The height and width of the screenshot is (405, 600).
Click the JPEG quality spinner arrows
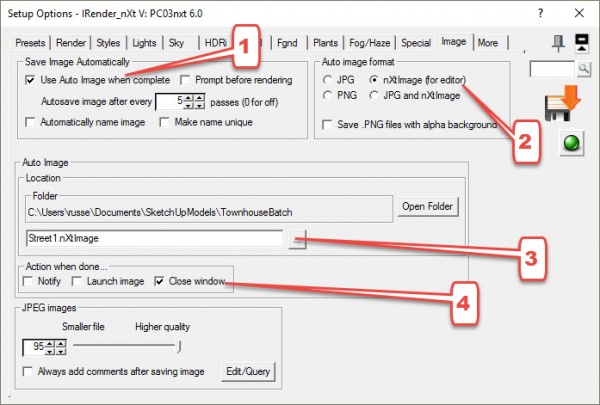[55, 347]
